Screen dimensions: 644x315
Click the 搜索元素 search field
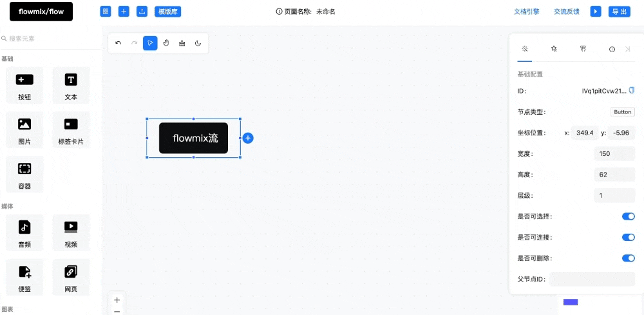[52, 39]
